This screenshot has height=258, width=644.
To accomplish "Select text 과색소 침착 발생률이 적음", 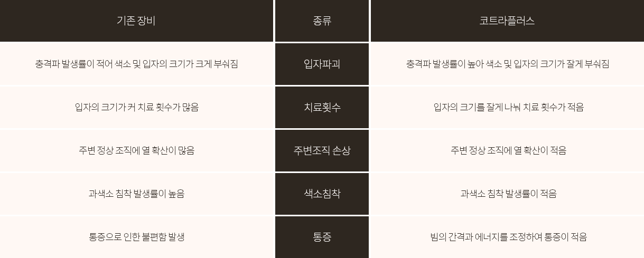I will click(508, 194).
